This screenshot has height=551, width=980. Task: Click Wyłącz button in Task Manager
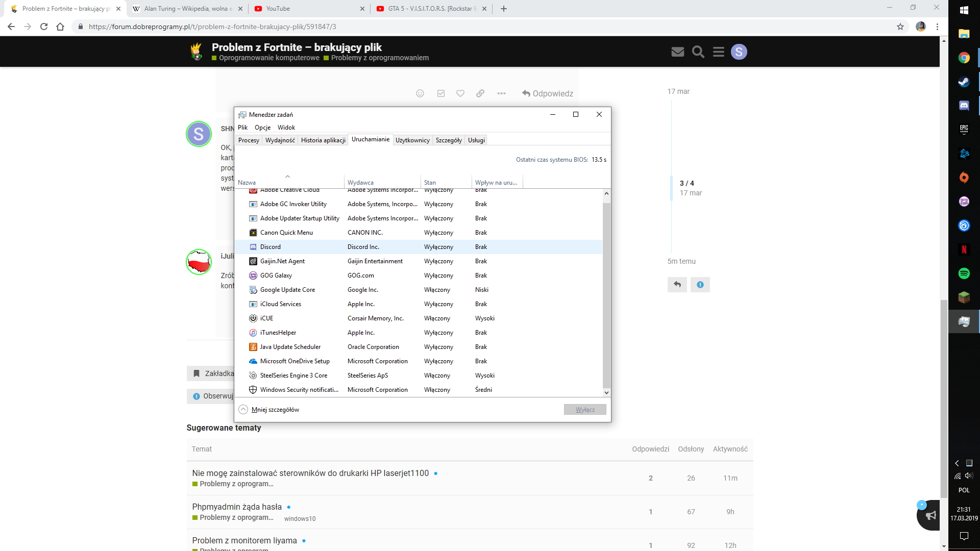point(585,410)
